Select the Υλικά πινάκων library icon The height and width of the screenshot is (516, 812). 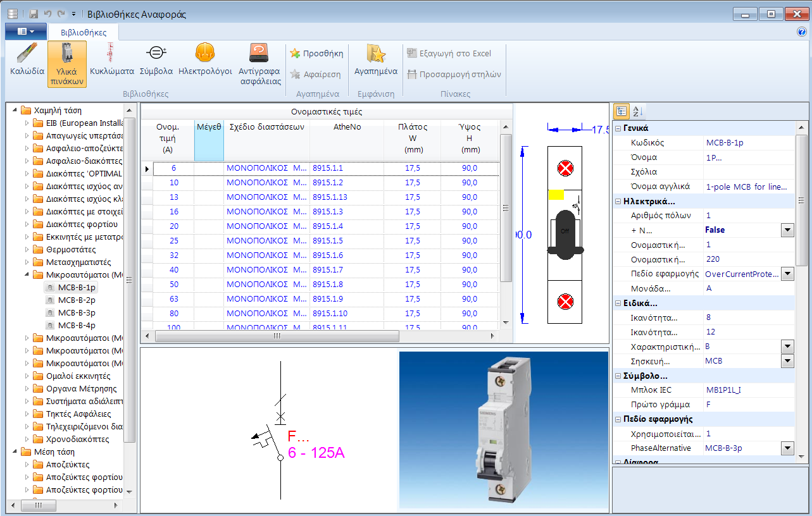66,60
